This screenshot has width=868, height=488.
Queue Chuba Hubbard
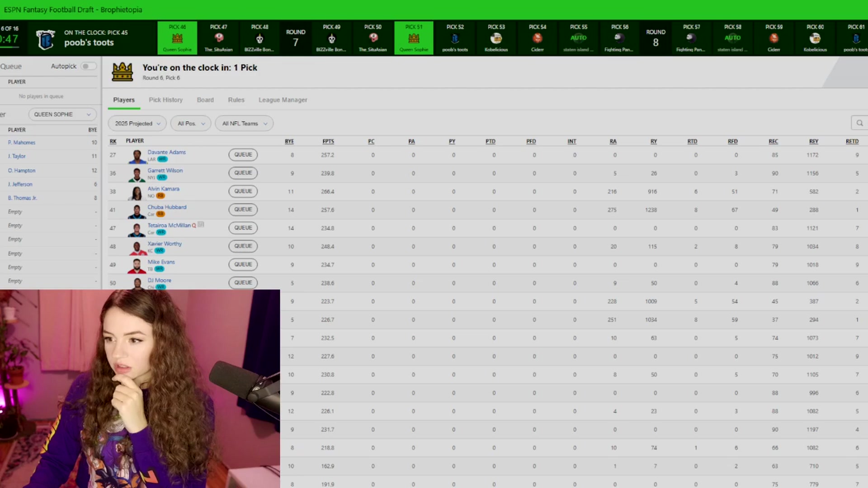[x=243, y=210]
